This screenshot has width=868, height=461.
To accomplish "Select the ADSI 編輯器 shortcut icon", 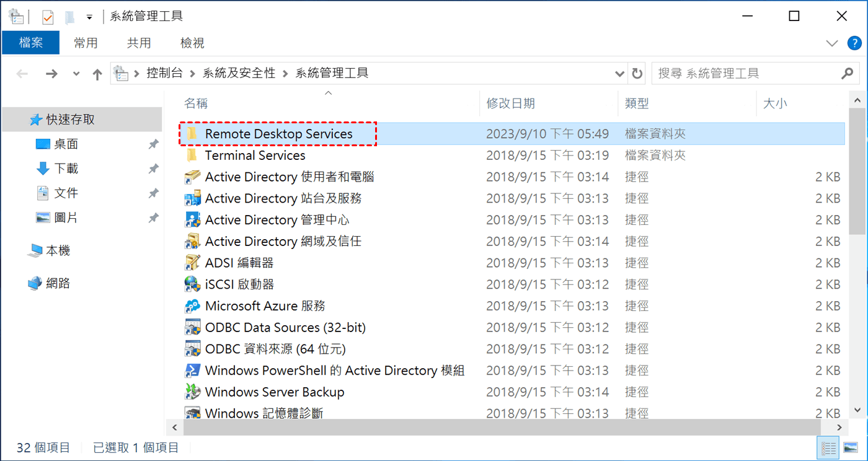I will point(192,263).
